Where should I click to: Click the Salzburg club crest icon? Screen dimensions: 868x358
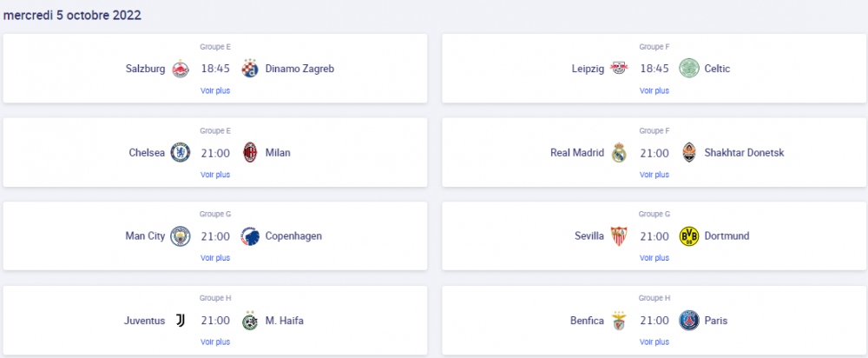tap(181, 69)
